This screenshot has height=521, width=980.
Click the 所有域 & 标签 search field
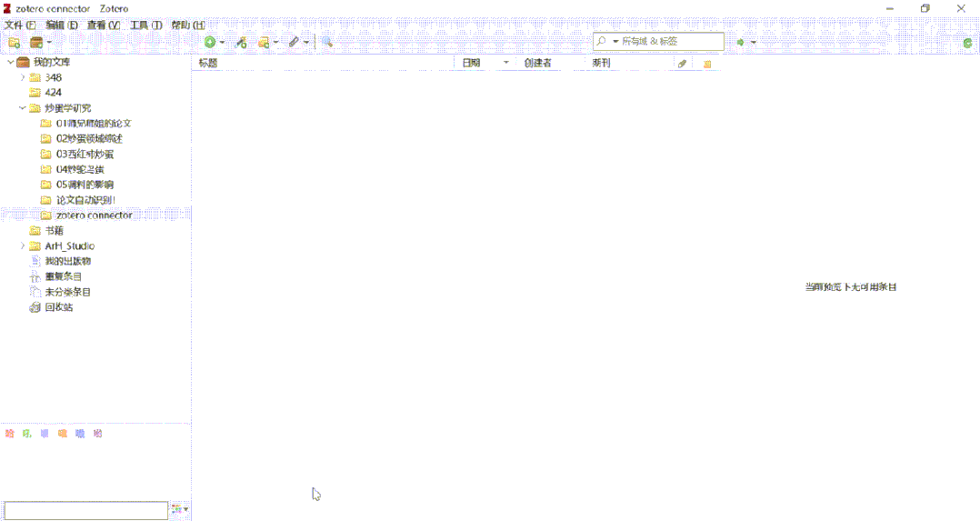click(659, 41)
